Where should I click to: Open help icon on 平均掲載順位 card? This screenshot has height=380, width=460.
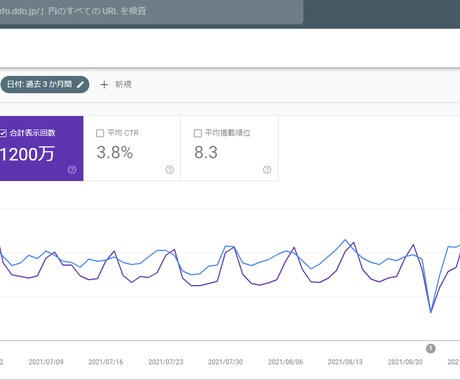267,170
